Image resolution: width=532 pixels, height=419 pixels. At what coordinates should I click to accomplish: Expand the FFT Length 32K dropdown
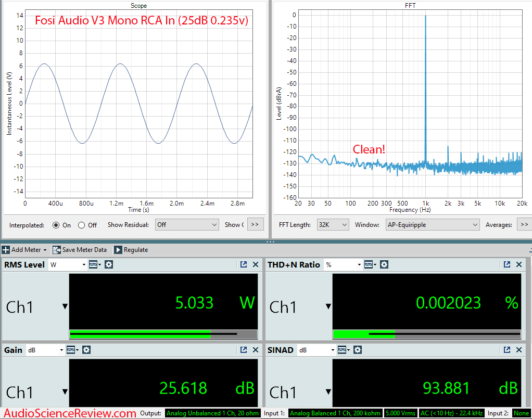click(333, 225)
